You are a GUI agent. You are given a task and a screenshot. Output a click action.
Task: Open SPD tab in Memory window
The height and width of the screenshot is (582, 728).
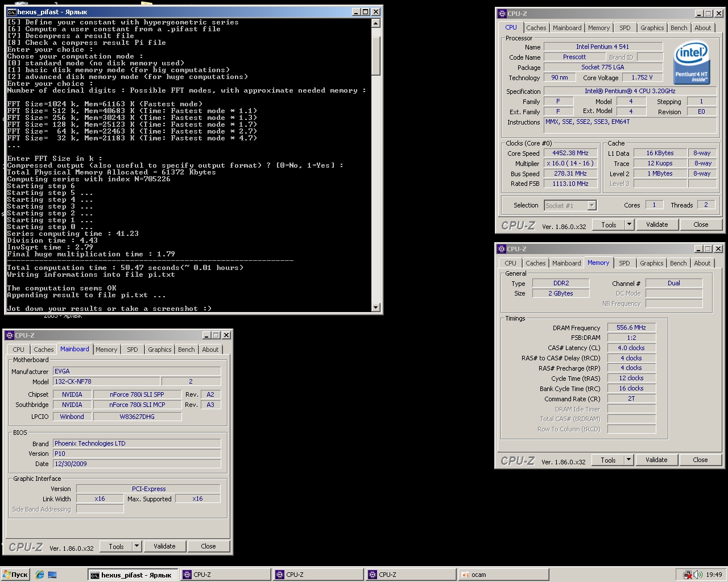click(624, 263)
